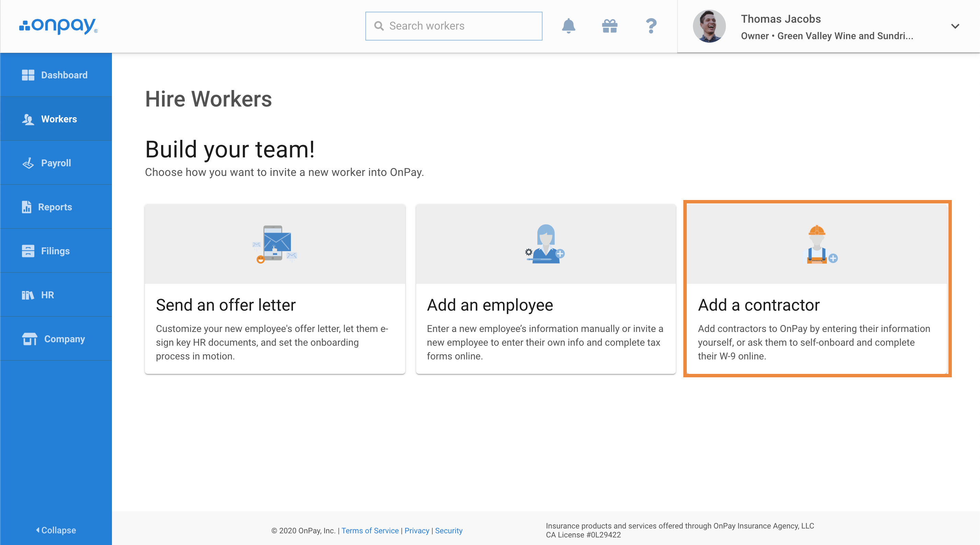Click the contractor description text
This screenshot has width=980, height=545.
814,342
